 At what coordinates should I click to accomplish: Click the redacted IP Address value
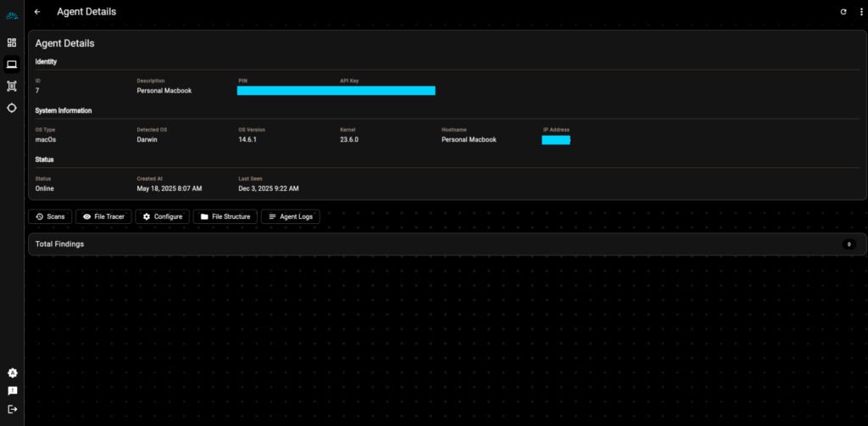coord(556,140)
